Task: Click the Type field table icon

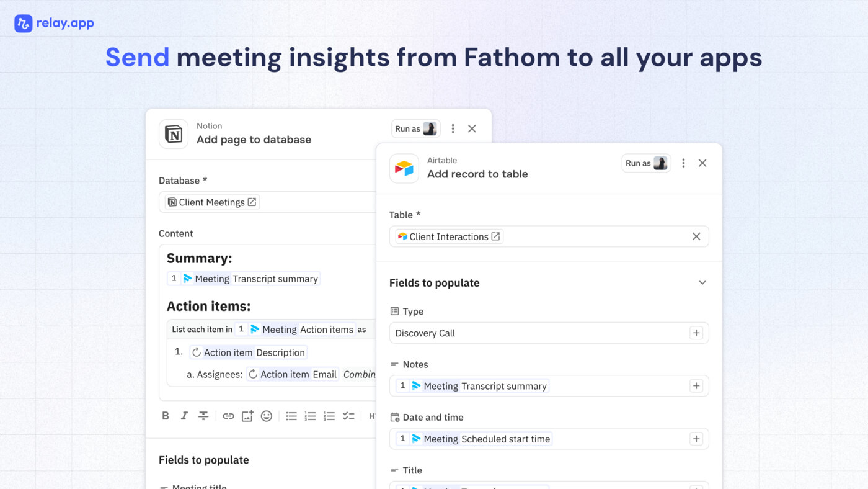Action: [394, 312]
